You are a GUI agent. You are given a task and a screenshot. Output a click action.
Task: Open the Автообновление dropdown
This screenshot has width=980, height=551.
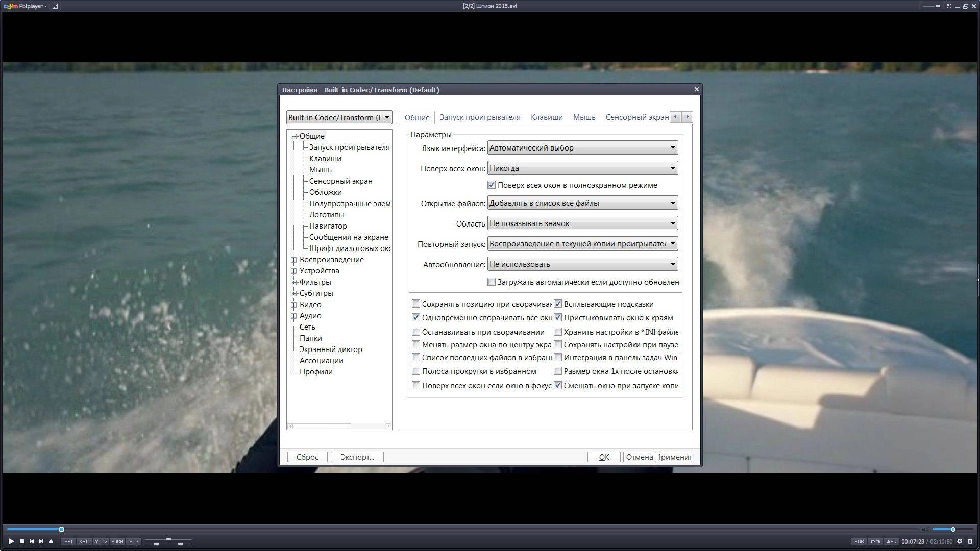582,264
